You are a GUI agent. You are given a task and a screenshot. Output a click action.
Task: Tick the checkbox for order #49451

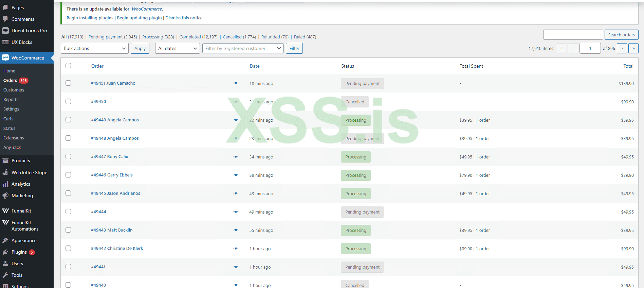tap(68, 83)
